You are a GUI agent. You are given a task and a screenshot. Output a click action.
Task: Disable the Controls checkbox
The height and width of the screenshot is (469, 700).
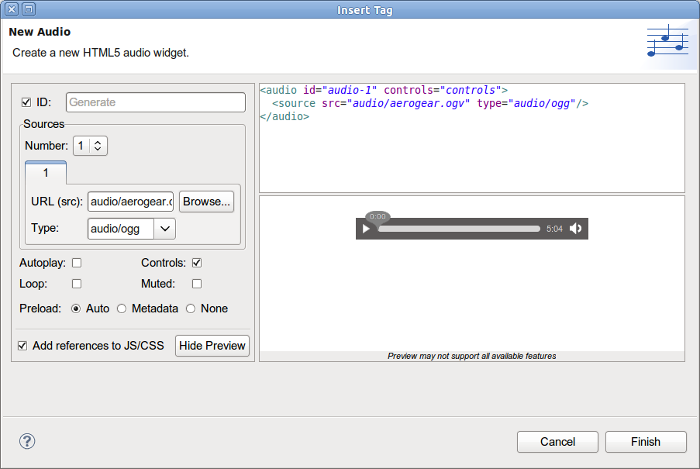click(x=197, y=263)
